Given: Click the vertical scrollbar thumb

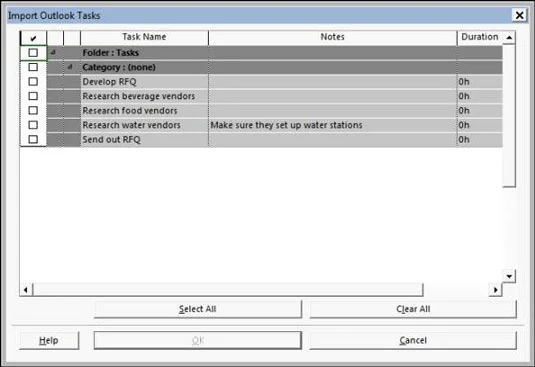Looking at the screenshot, I should point(509,116).
